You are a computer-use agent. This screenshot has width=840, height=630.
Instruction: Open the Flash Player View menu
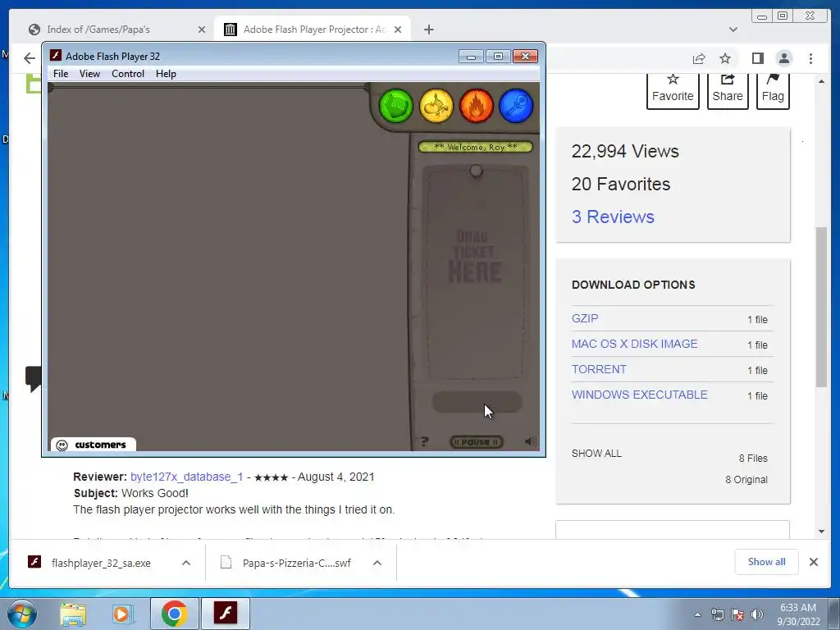[x=89, y=74]
